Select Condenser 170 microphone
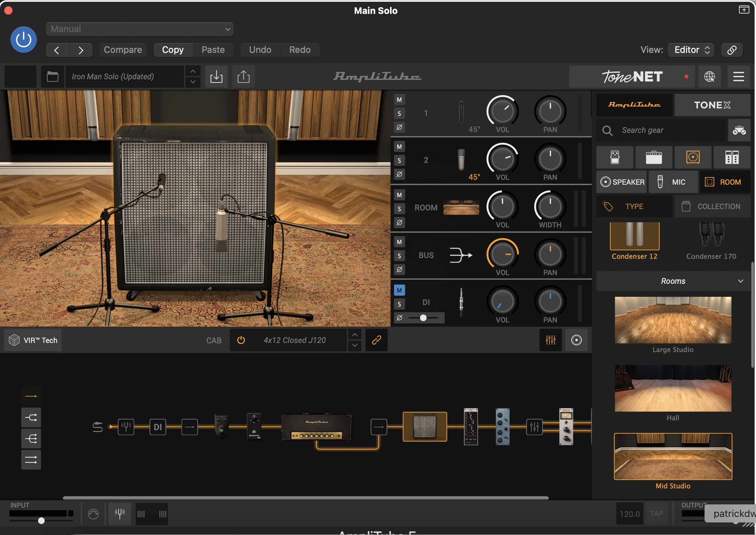The height and width of the screenshot is (535, 756). (x=711, y=241)
